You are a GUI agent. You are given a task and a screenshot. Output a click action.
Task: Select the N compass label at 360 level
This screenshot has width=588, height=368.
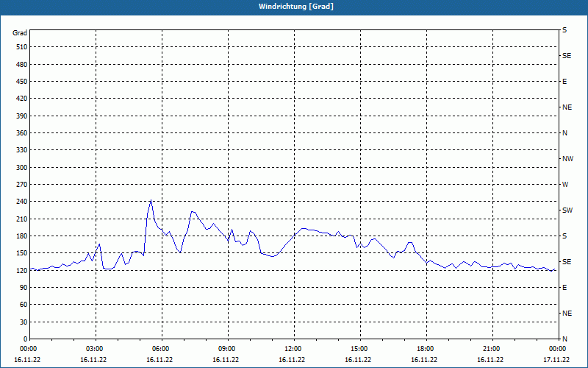(x=564, y=133)
